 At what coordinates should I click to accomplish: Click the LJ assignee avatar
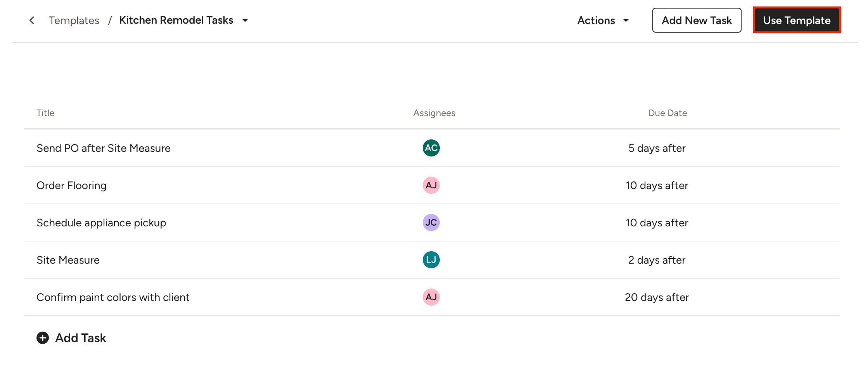click(x=431, y=260)
